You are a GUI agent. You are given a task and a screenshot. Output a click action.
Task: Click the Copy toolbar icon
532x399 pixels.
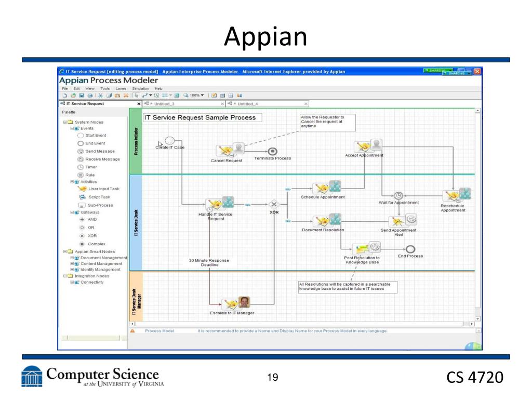(109, 96)
